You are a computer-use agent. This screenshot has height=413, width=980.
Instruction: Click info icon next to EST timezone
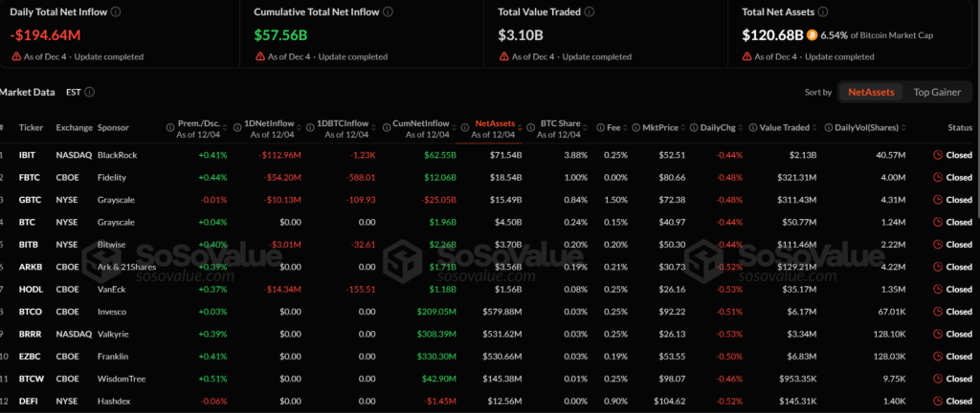point(89,93)
